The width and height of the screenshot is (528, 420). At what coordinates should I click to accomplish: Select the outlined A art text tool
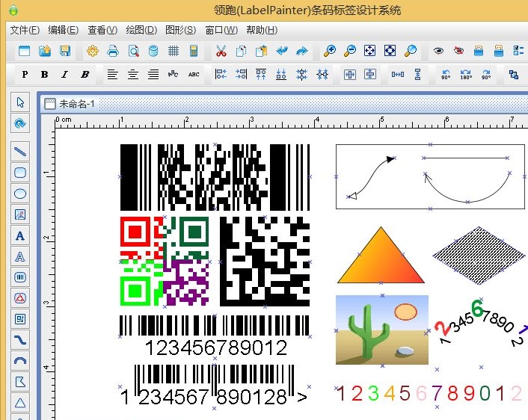point(20,256)
